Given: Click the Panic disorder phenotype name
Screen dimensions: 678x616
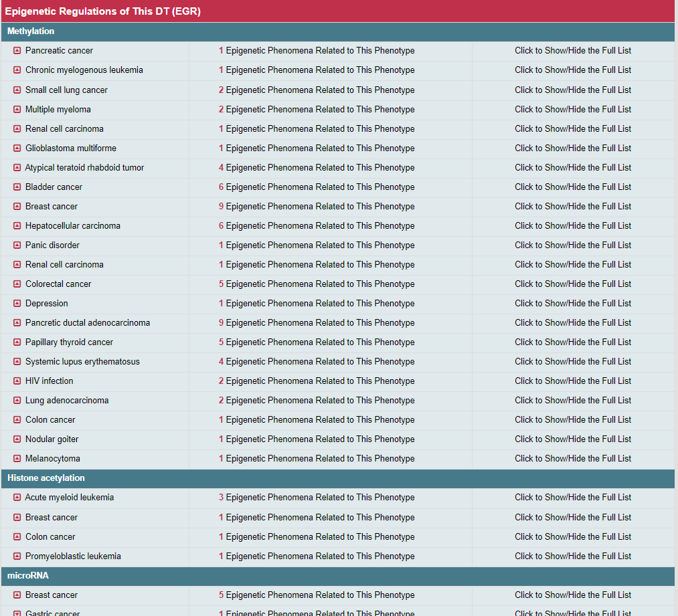Looking at the screenshot, I should click(x=52, y=245).
